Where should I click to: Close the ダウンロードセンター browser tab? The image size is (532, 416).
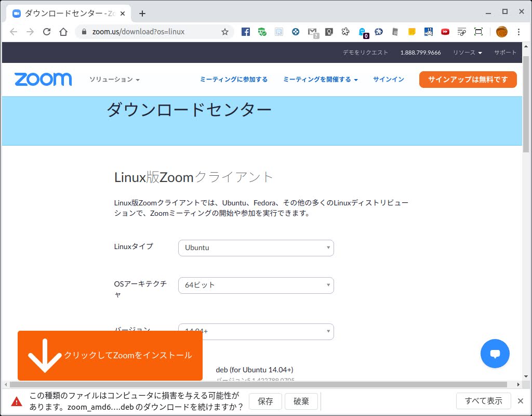click(123, 14)
